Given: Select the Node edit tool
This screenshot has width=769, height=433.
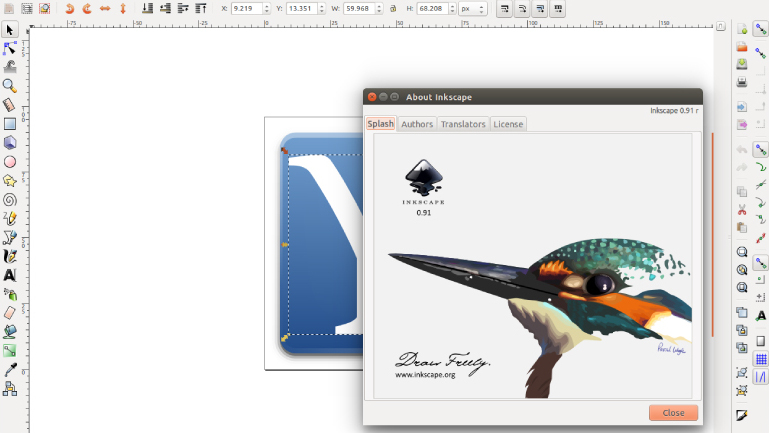Looking at the screenshot, I should (9, 48).
